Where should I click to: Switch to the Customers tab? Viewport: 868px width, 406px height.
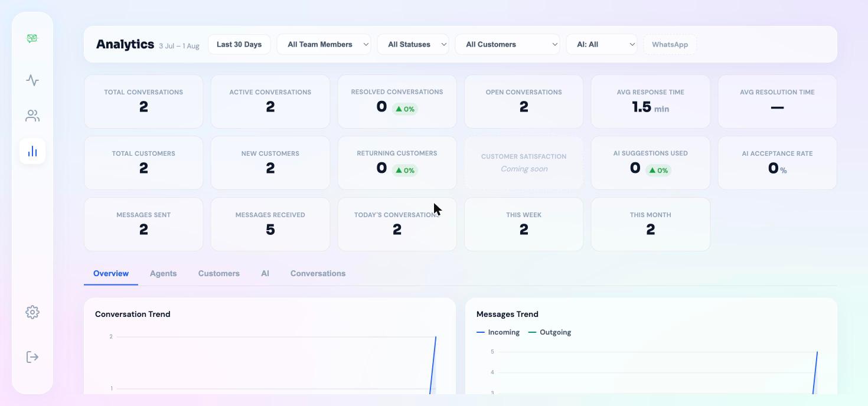pyautogui.click(x=219, y=273)
